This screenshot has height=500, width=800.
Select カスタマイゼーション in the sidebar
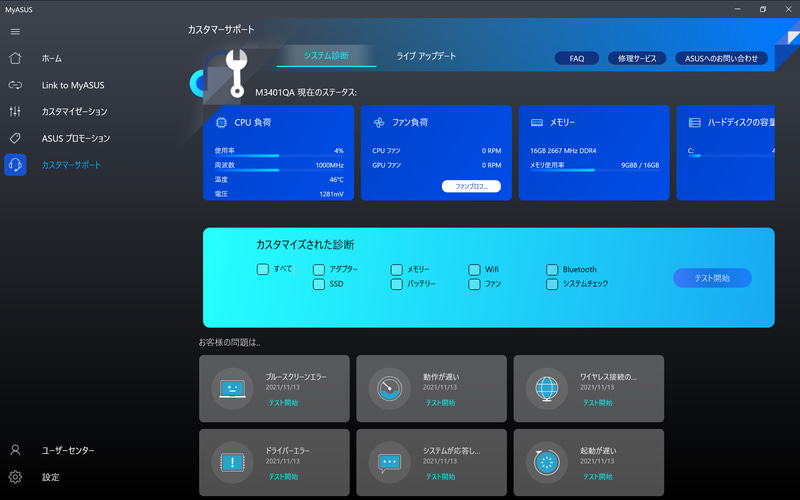click(x=74, y=111)
